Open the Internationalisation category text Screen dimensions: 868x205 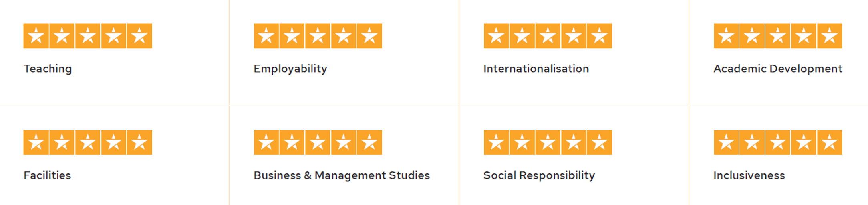(536, 69)
